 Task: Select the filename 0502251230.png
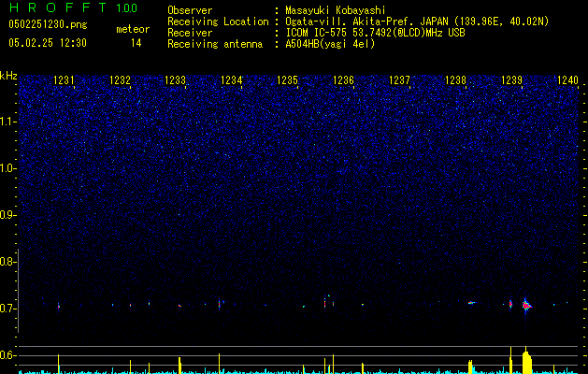[48, 24]
